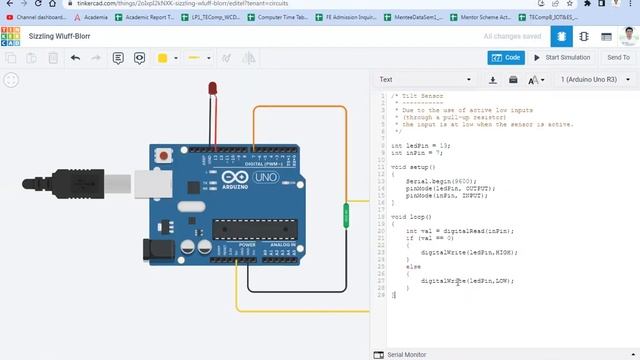
Task: Click the red LED component
Action: [212, 89]
